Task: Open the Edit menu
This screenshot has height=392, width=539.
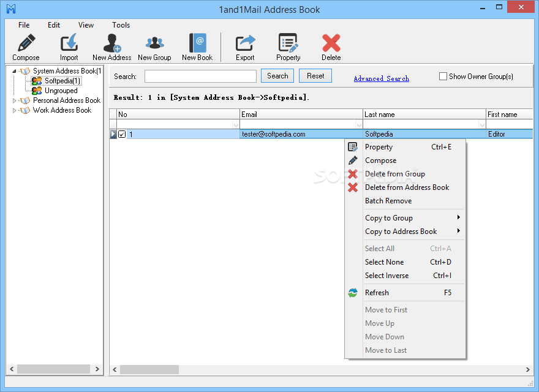Action: 54,25
